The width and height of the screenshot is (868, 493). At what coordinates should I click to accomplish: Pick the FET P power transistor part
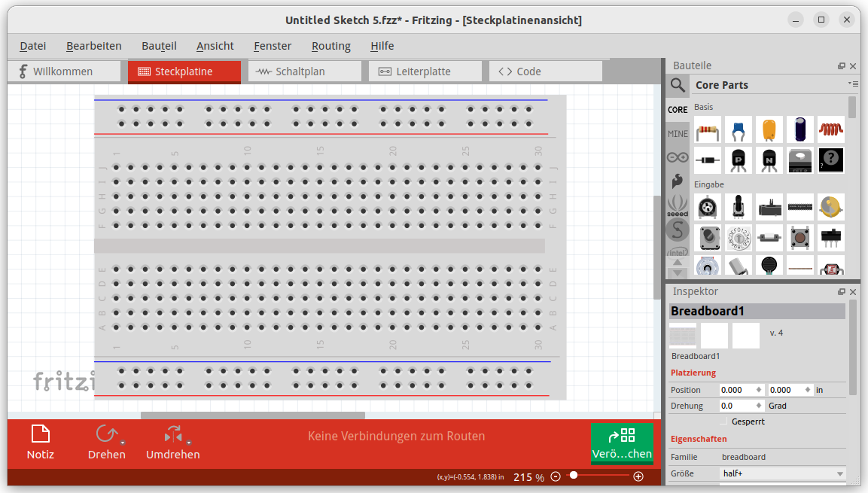(800, 160)
